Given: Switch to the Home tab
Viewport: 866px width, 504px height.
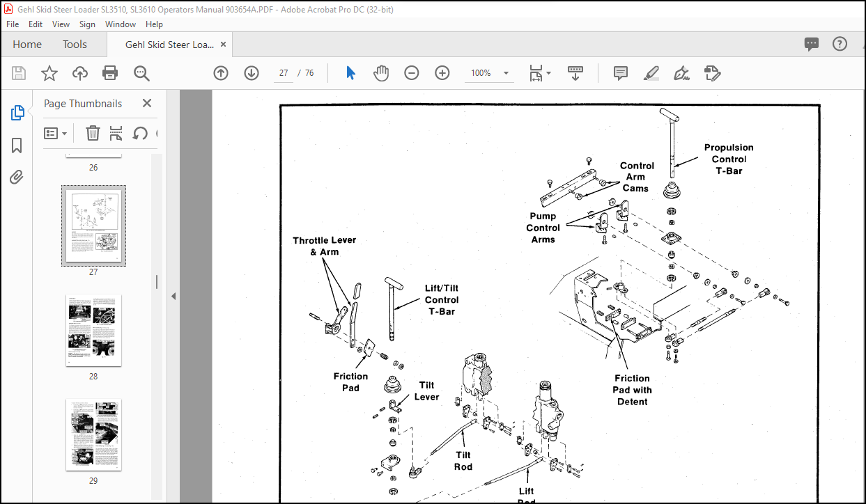Looking at the screenshot, I should click(x=27, y=44).
